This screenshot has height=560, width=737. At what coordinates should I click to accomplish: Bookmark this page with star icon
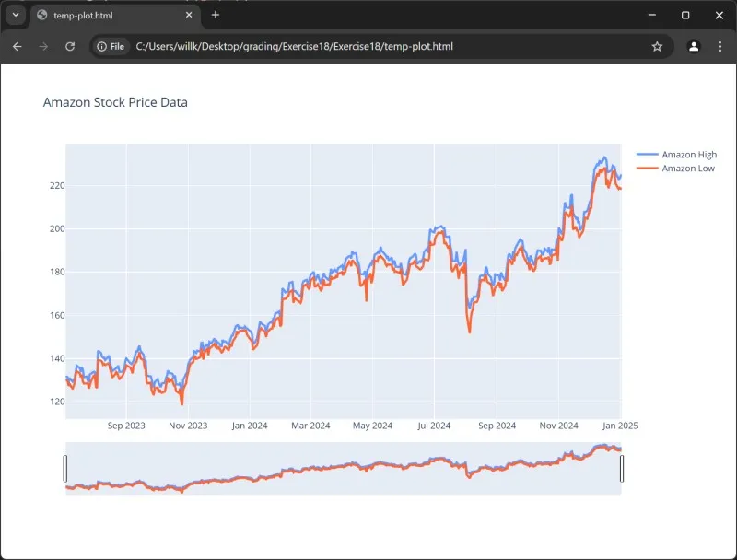click(657, 46)
